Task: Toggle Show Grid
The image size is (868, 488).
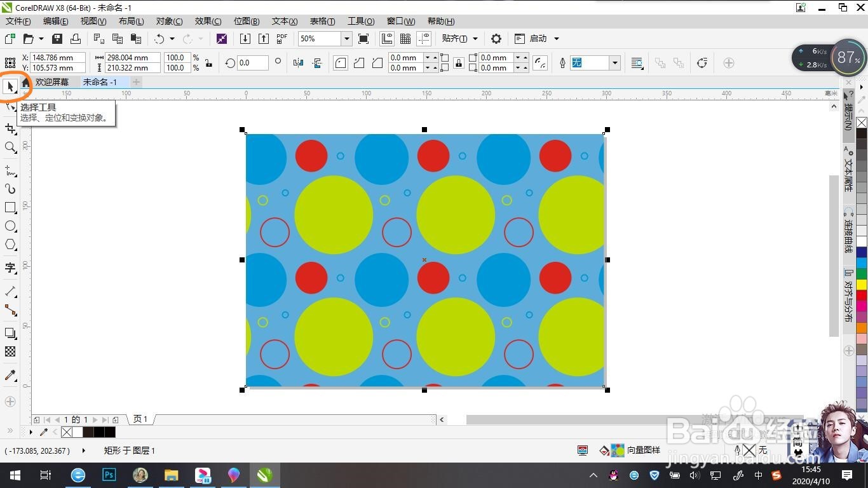Action: click(x=405, y=39)
